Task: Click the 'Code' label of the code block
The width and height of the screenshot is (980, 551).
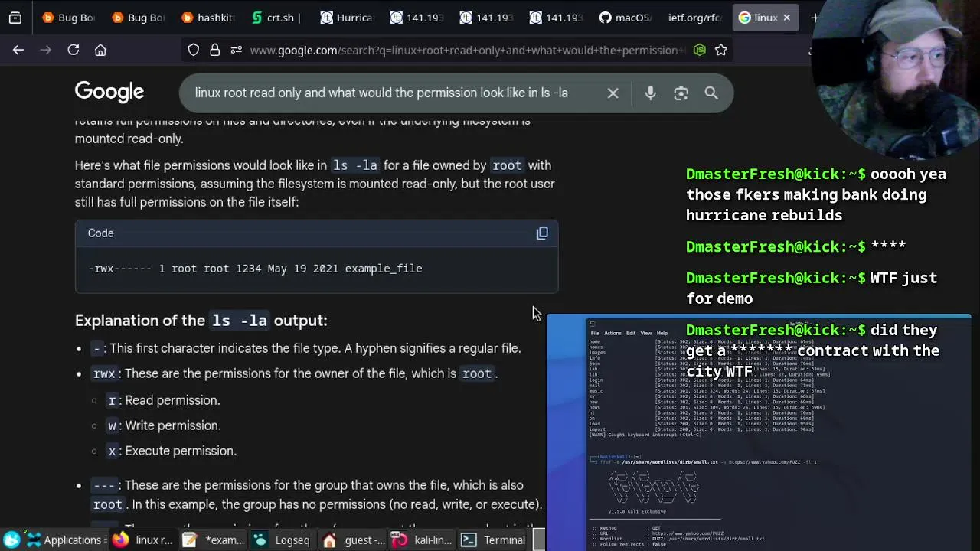Action: tap(100, 233)
